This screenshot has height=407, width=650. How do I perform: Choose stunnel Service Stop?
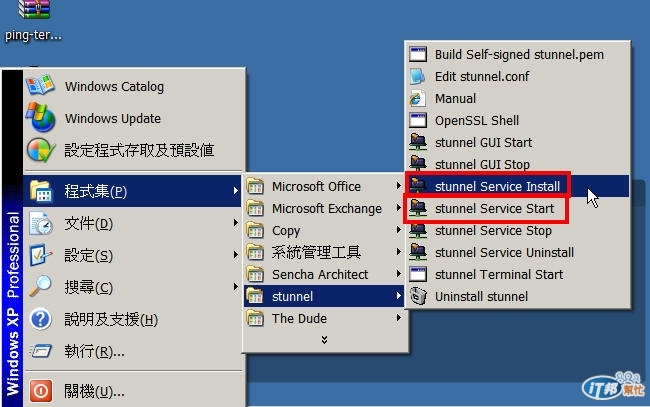coord(517,230)
